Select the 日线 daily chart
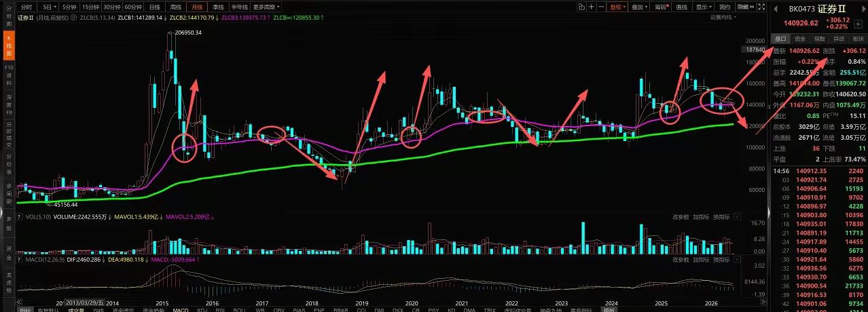This screenshot has height=312, width=868. pyautogui.click(x=155, y=6)
